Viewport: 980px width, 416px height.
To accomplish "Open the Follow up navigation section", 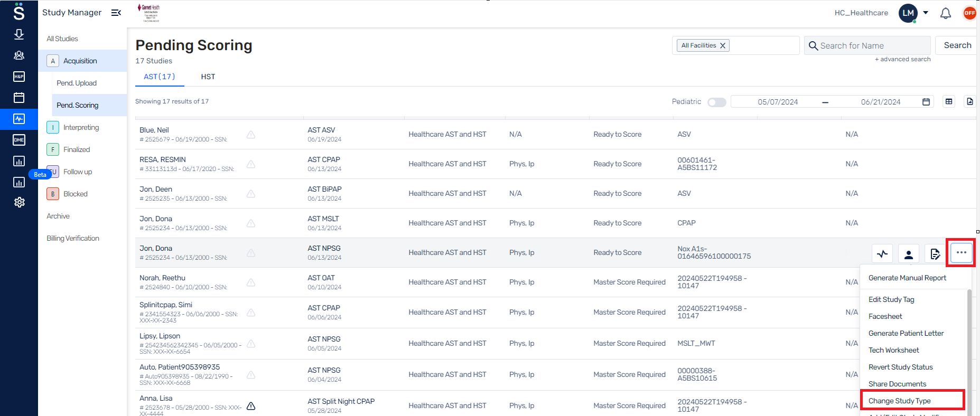I will (x=78, y=172).
